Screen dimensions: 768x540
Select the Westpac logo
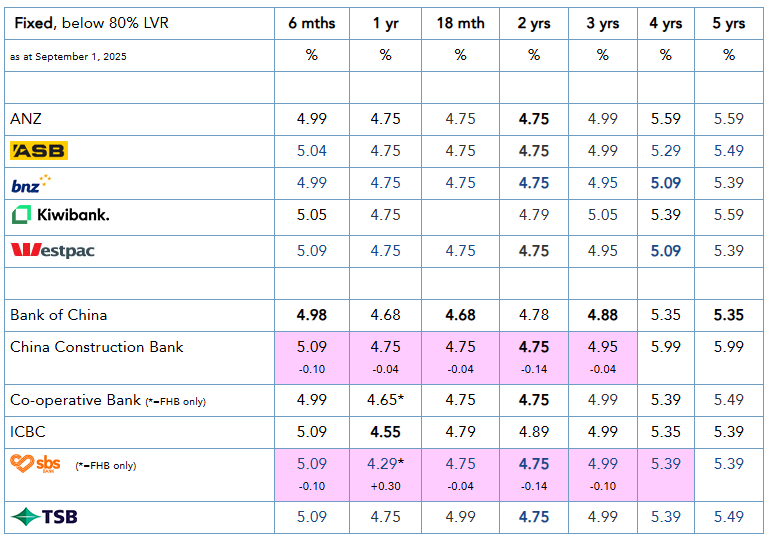click(52, 250)
